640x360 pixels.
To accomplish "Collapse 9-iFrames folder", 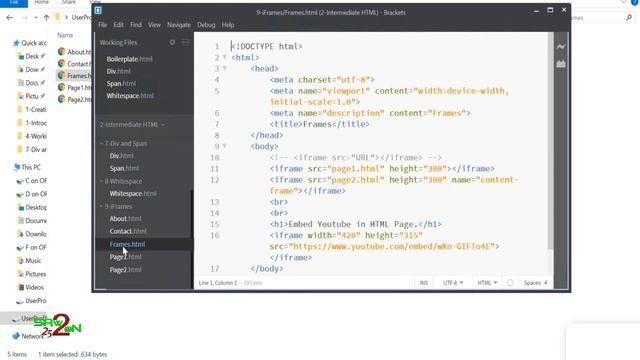I will 116,207.
